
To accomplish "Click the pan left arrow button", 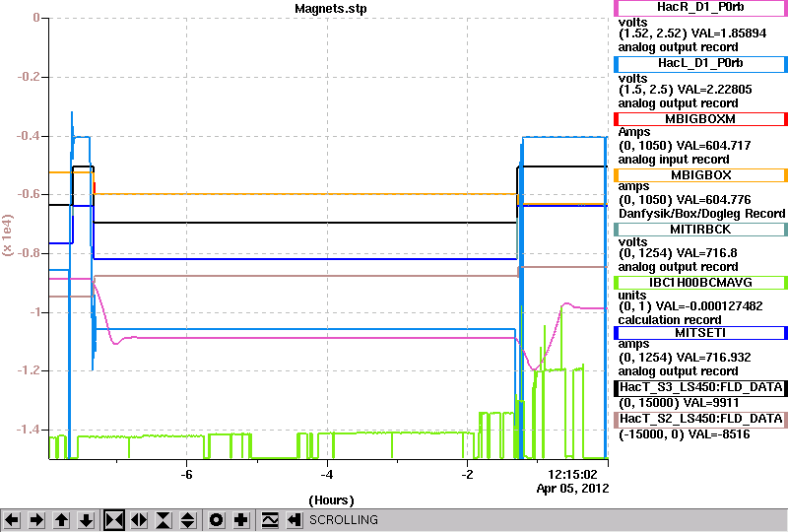I will pyautogui.click(x=12, y=520).
